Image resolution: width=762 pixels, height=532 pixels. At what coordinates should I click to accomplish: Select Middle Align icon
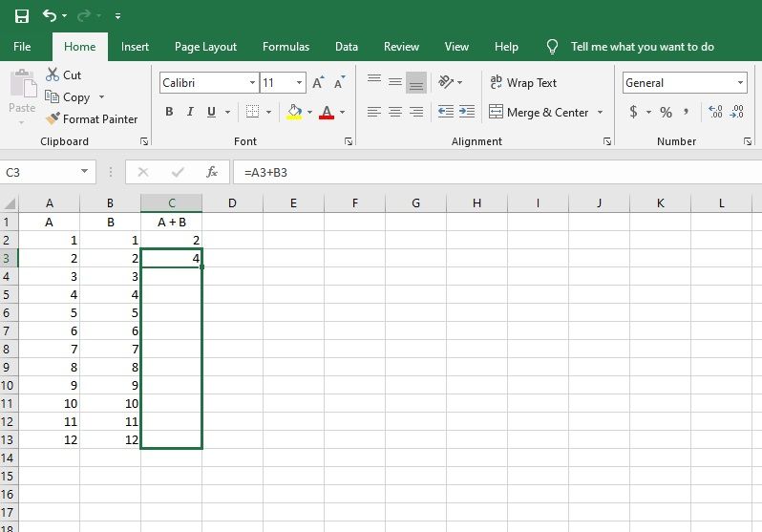point(395,82)
